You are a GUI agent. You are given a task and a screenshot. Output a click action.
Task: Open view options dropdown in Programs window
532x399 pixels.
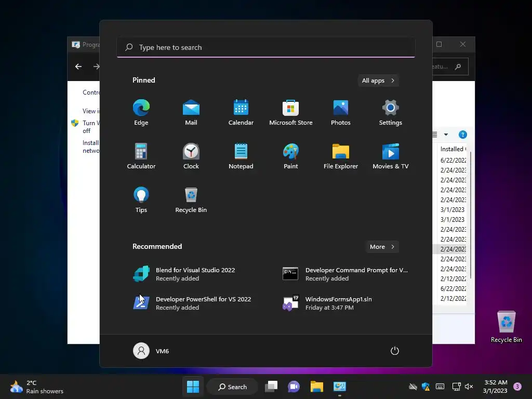pos(446,135)
